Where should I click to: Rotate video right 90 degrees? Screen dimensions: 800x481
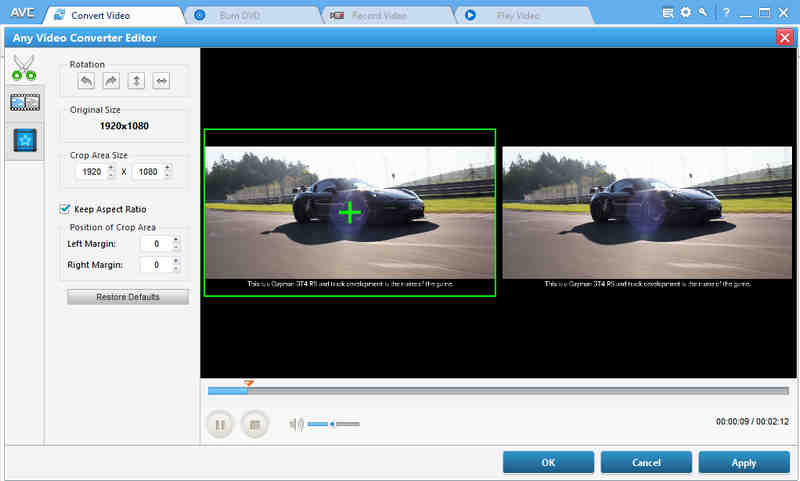coord(111,81)
